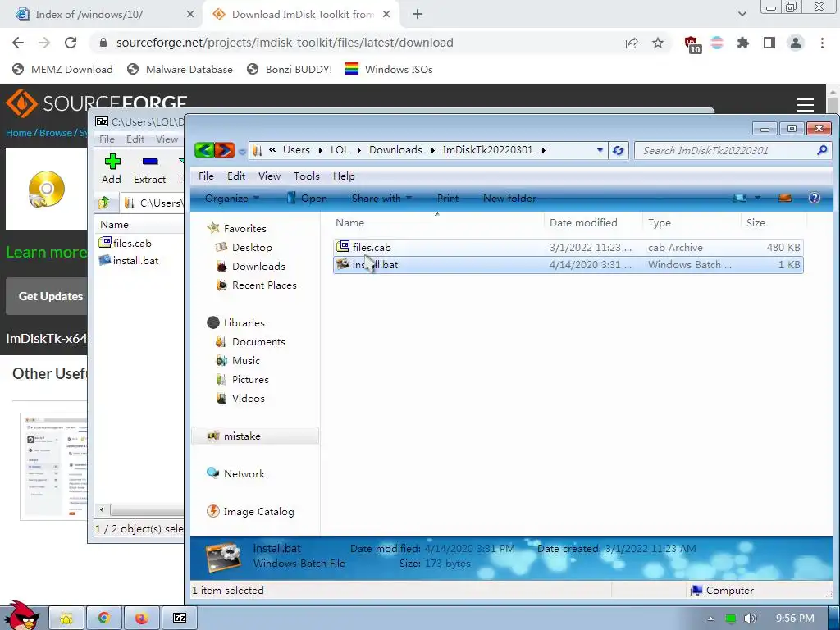This screenshot has width=840, height=630.
Task: Open Firefox from the taskbar
Action: coord(141,619)
